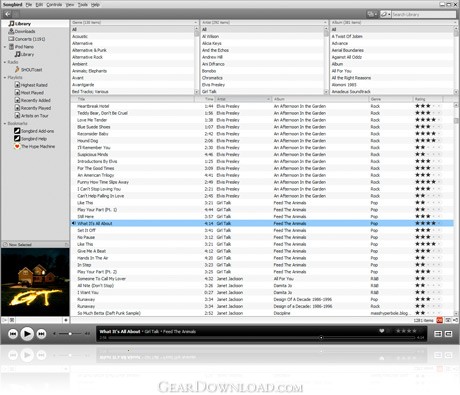Collapse the Playlists section in sidebar
The image size is (460, 395).
5,77
